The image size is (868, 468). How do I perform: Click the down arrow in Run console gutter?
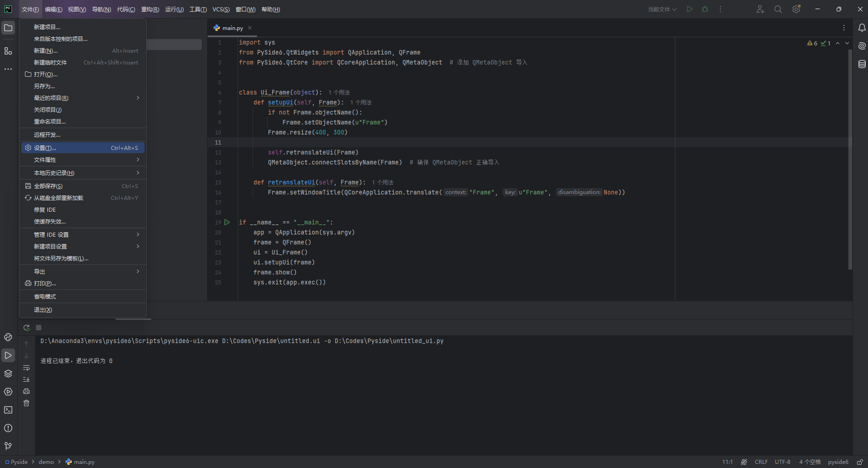click(x=26, y=356)
